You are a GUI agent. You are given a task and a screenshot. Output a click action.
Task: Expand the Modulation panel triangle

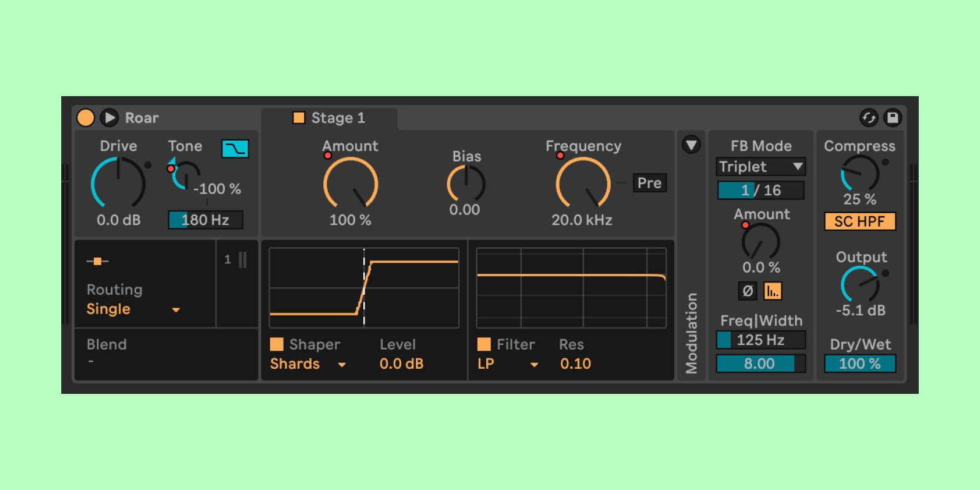[x=692, y=145]
